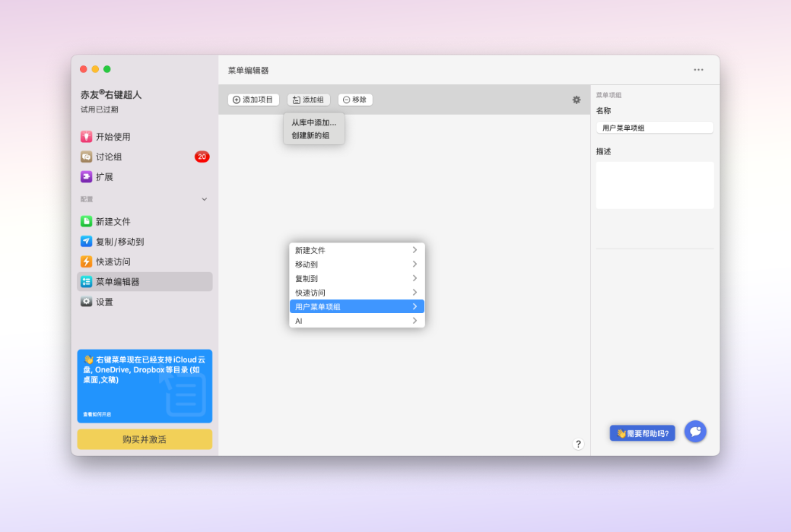Choose 从库中添加... from dropdown

click(x=314, y=122)
